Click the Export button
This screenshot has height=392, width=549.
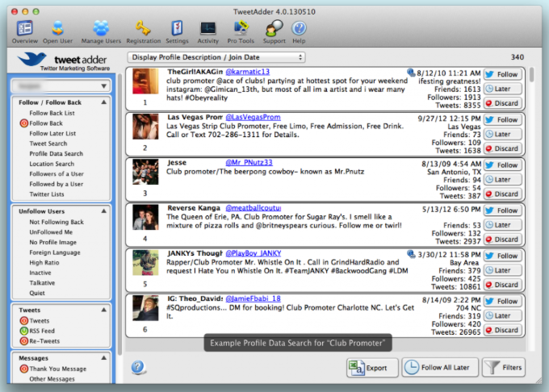(372, 368)
